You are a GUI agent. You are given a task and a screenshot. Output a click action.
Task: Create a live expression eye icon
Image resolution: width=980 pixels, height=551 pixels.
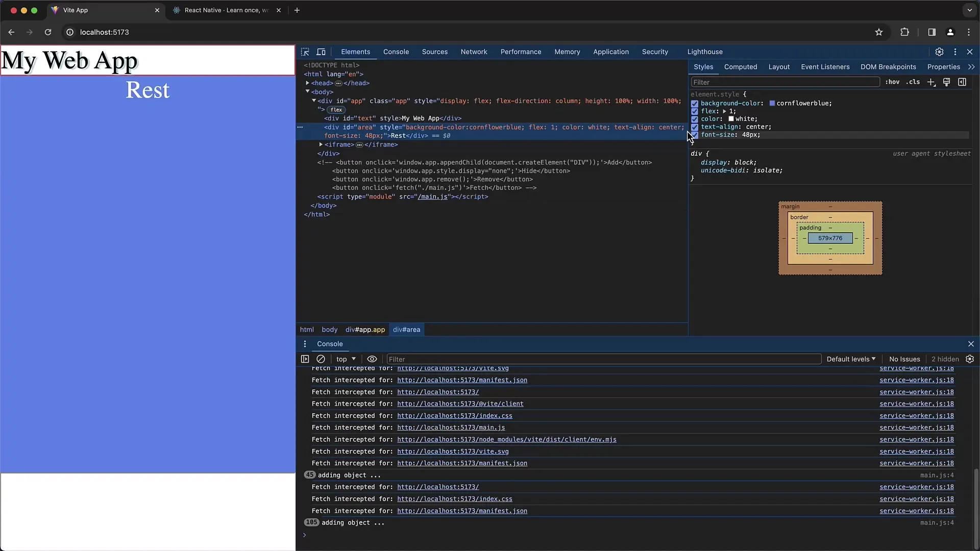tap(372, 359)
